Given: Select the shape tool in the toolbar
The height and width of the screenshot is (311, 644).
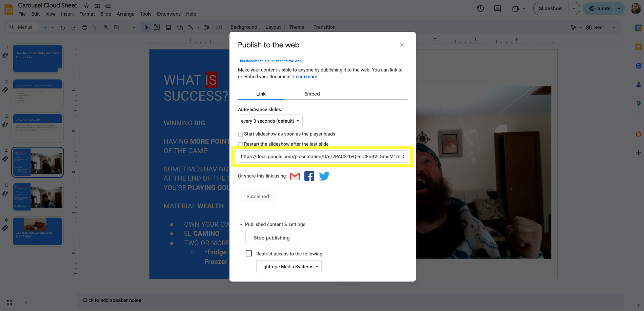Looking at the screenshot, I should click(180, 27).
